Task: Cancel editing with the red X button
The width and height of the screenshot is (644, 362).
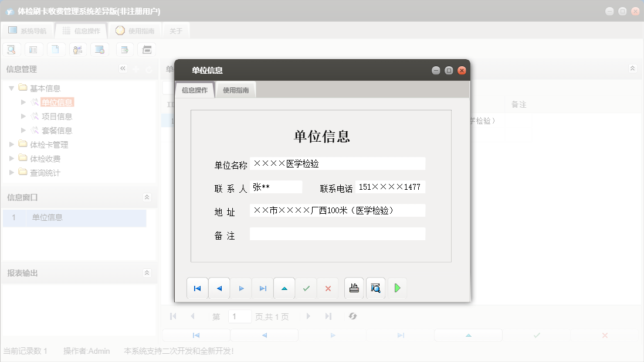Action: [x=328, y=288]
